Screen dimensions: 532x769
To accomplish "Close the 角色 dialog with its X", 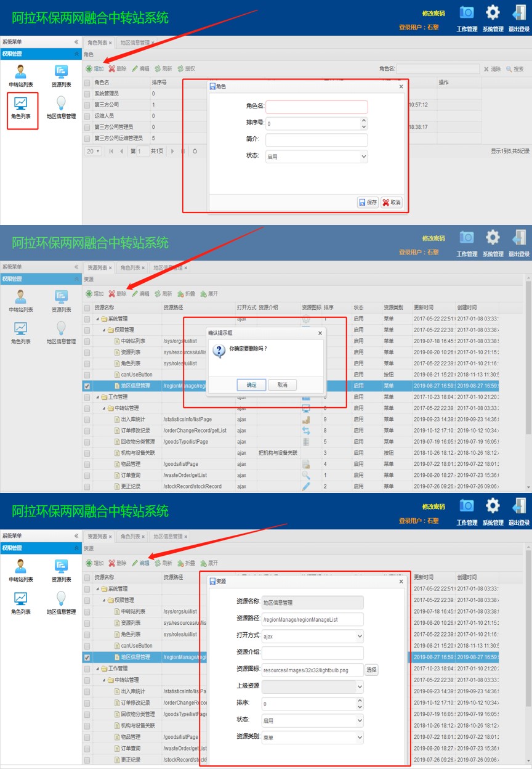I will click(x=401, y=87).
